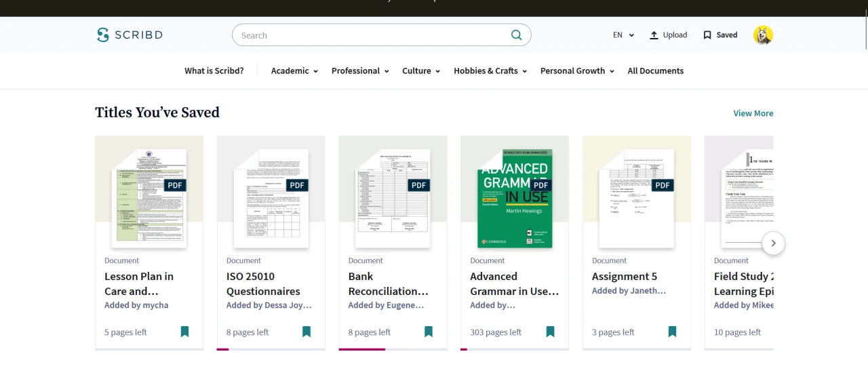Click PDF badge on Lesson Plan thumbnail
Screen dimensions: 868x375
[175, 185]
